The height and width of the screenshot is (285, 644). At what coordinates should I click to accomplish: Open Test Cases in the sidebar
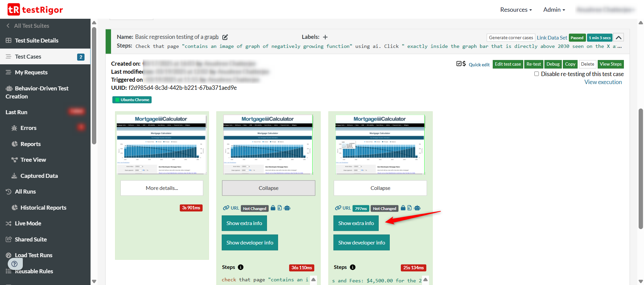click(x=28, y=57)
